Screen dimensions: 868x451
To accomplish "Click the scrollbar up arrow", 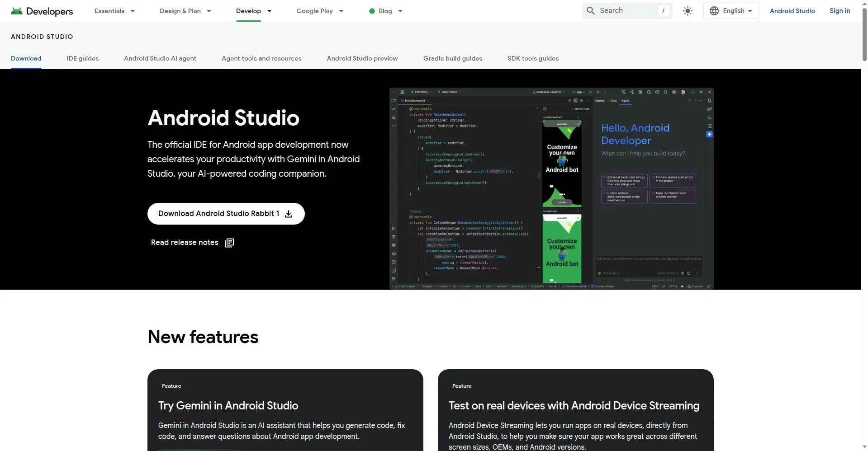I will pyautogui.click(x=864, y=4).
